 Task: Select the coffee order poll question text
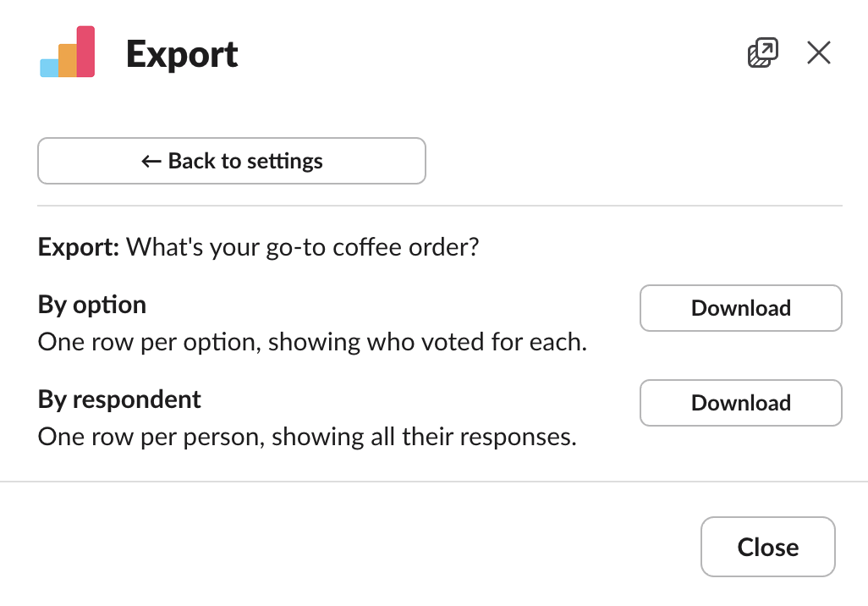303,249
